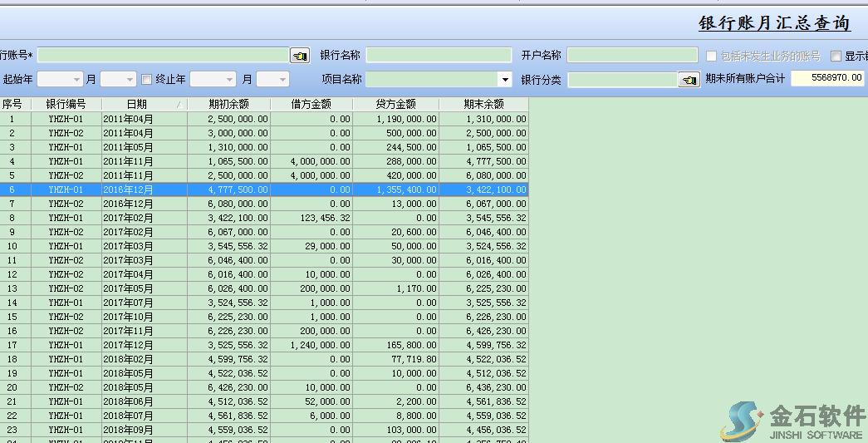
Task: Open the start month dropdown
Action: [x=129, y=80]
